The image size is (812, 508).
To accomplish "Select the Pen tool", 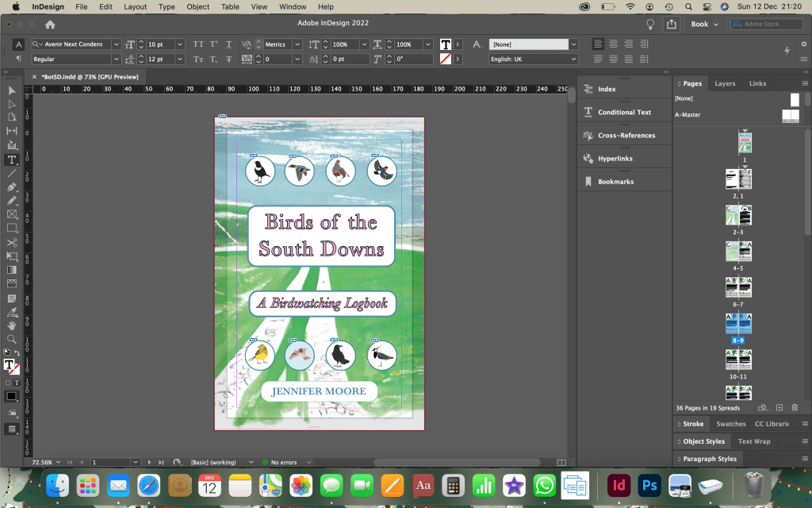I will point(12,187).
